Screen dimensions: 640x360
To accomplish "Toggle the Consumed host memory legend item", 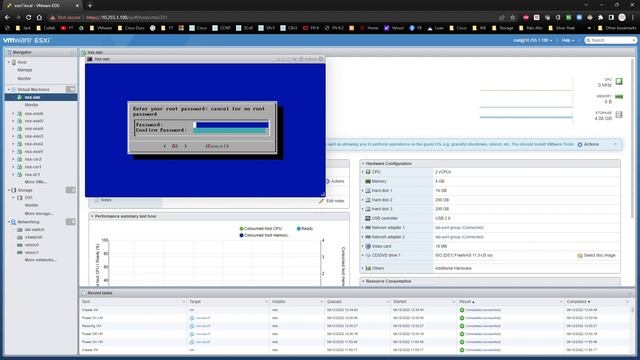I will click(x=264, y=236).
